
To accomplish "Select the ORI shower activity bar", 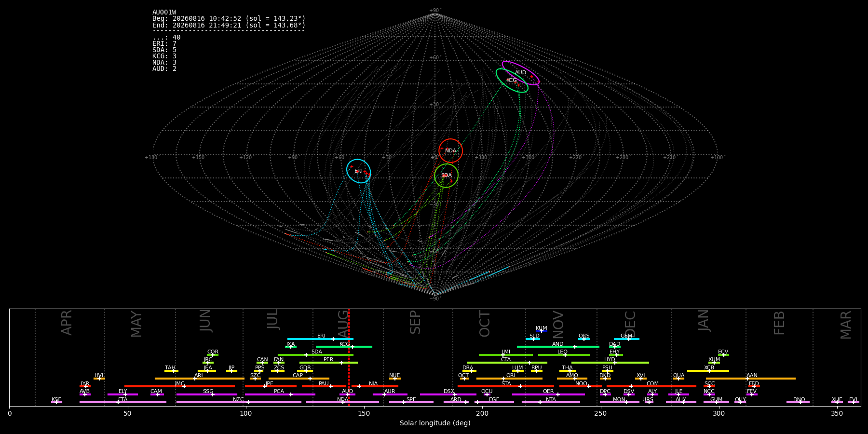I will point(509,379).
